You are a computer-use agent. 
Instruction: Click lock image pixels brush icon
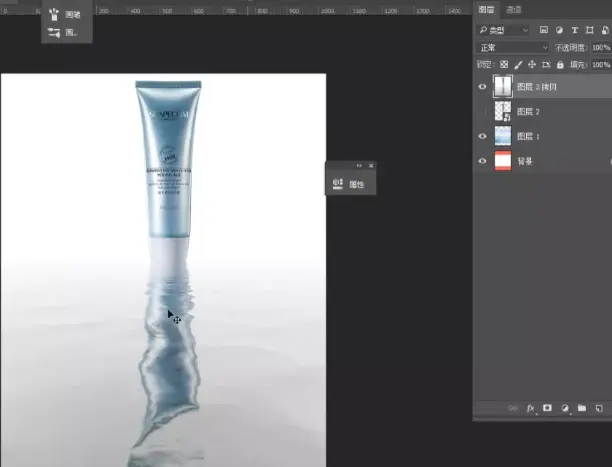[x=518, y=65]
